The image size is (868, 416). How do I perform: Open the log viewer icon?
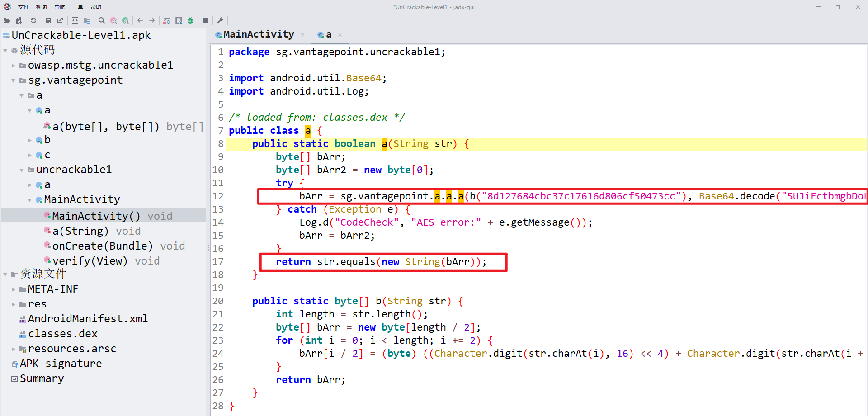[205, 20]
